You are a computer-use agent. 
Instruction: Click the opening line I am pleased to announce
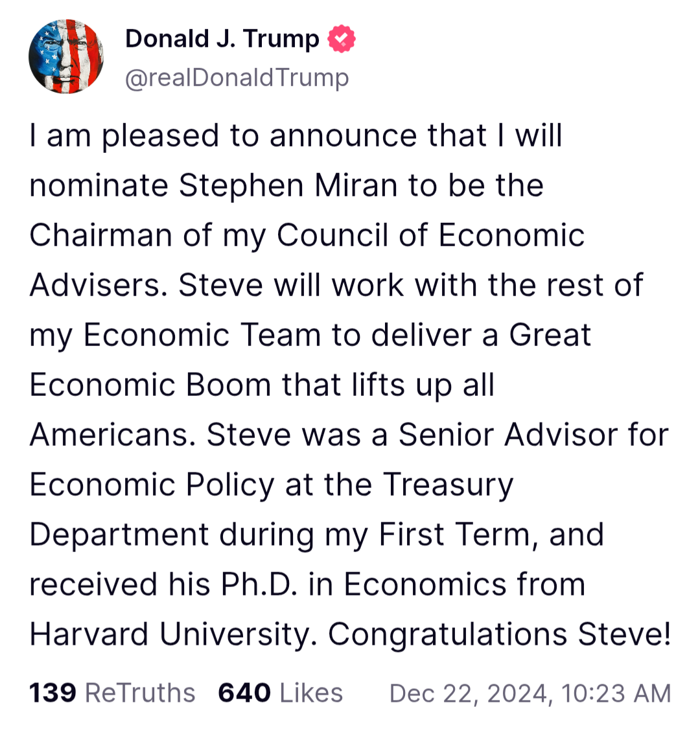(223, 136)
